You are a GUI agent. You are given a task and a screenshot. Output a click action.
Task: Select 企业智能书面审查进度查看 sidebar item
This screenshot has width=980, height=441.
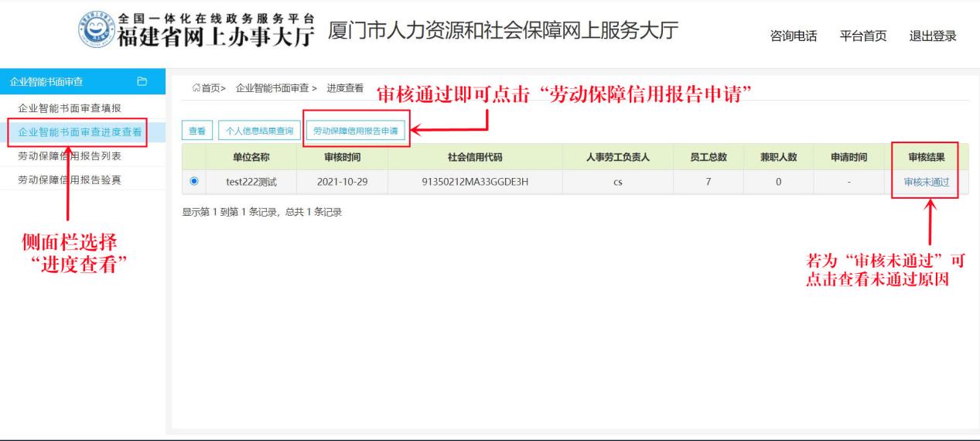(x=80, y=132)
